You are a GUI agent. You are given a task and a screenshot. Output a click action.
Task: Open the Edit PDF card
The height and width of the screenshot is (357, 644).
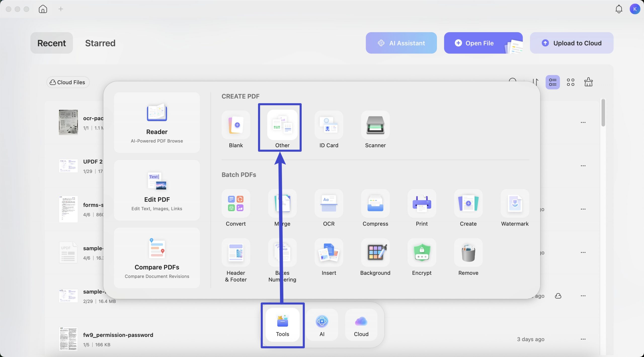(157, 190)
